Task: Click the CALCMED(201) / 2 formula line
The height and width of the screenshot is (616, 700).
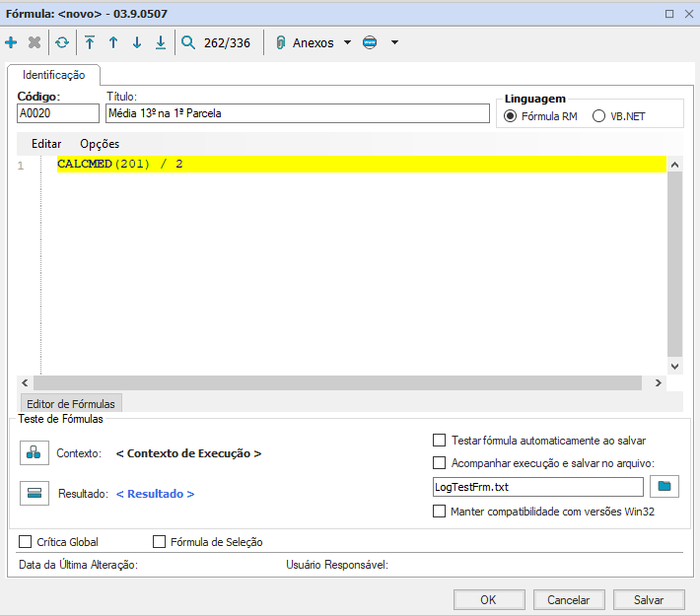Action: [x=361, y=164]
